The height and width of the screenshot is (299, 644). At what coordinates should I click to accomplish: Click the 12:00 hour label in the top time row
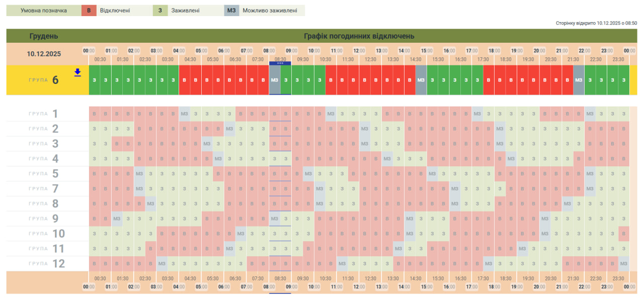click(x=359, y=51)
